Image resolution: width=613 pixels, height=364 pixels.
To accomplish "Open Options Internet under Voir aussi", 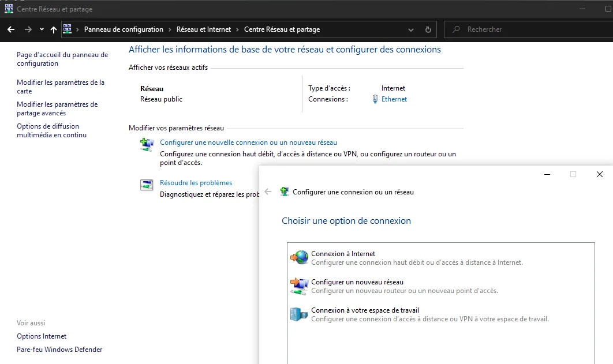I will (42, 336).
